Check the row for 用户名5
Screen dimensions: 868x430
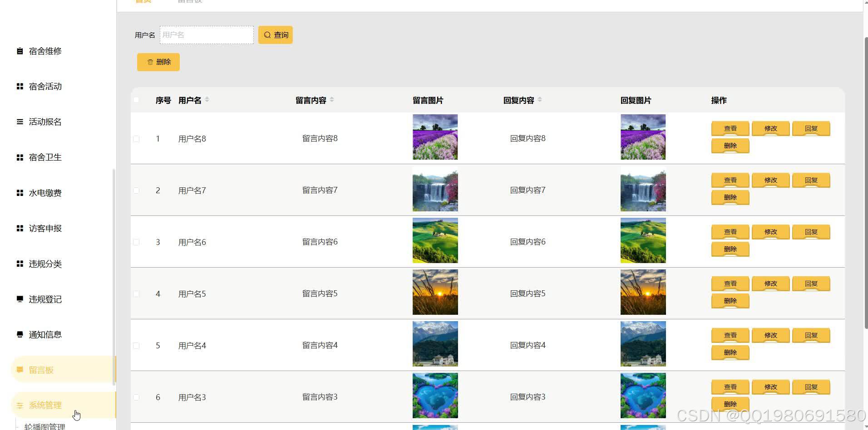[136, 294]
